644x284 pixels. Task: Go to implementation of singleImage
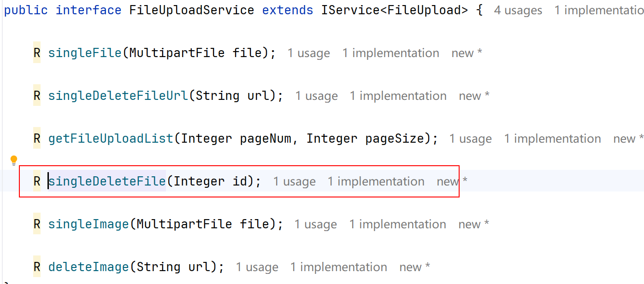(x=397, y=225)
